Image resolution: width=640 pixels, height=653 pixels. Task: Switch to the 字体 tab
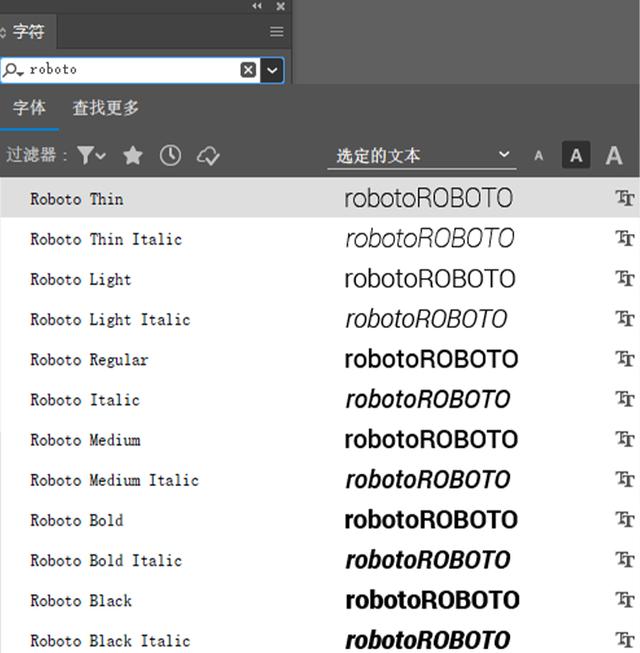point(29,108)
